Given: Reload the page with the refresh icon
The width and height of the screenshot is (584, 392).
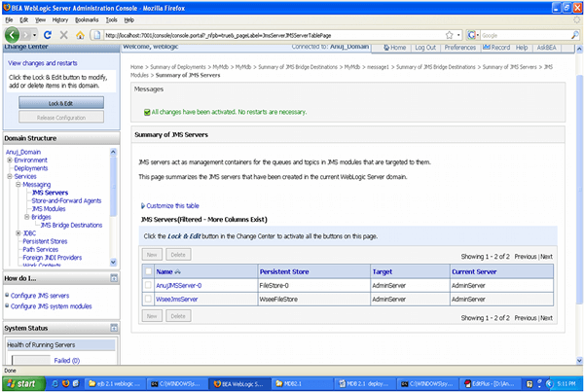Looking at the screenshot, I should pyautogui.click(x=47, y=33).
